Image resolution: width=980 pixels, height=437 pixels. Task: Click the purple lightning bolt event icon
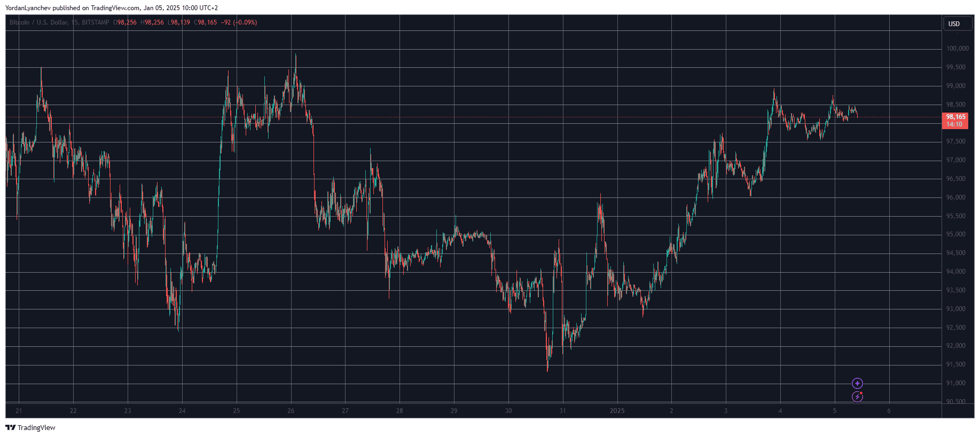pos(857,396)
